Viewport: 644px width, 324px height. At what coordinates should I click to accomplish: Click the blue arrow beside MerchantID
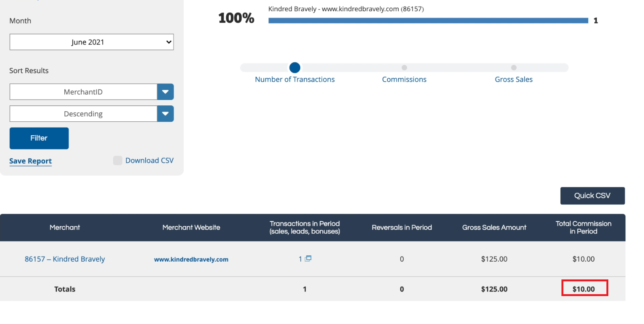click(x=165, y=92)
